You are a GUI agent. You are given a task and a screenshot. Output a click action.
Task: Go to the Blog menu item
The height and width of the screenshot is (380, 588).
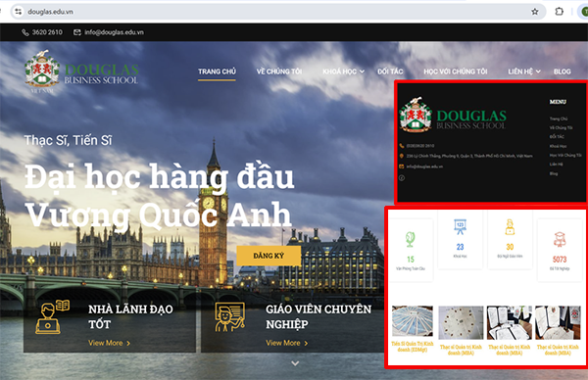tap(563, 71)
